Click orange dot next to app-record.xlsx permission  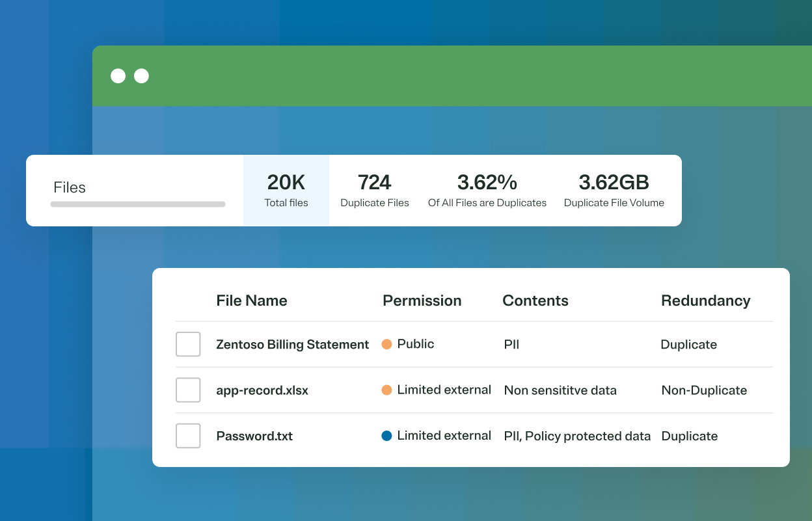click(x=386, y=390)
